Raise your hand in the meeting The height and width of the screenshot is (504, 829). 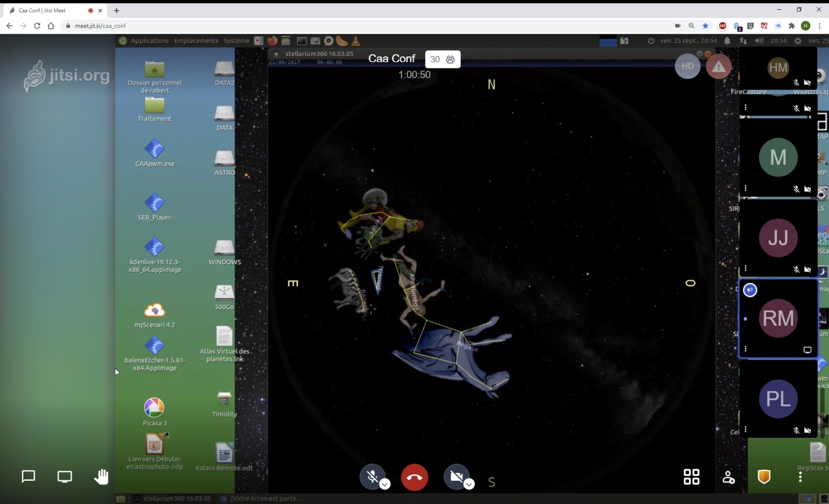click(x=101, y=477)
